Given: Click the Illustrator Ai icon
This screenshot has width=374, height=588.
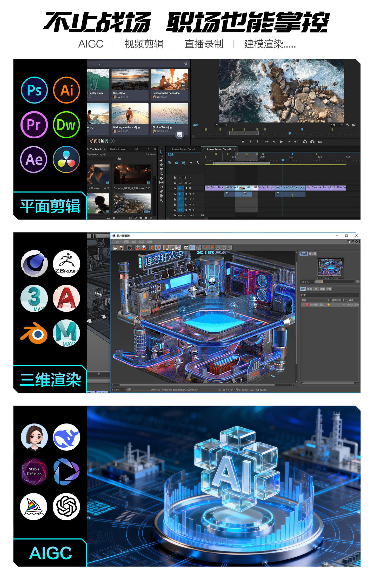Looking at the screenshot, I should [x=66, y=90].
